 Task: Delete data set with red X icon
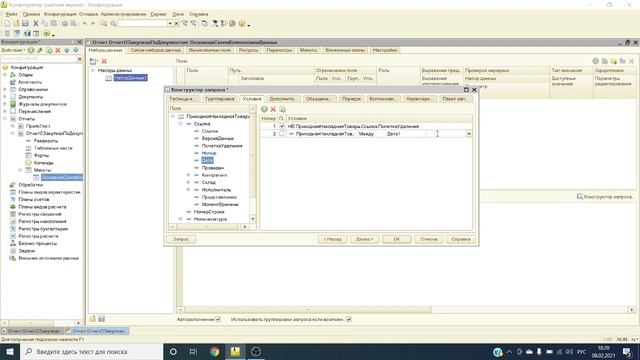(x=104, y=61)
